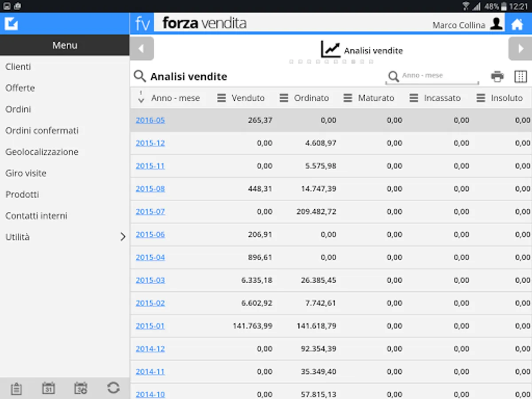The image size is (532, 399).
Task: Select the 265,37 Venduto cell
Action: click(260, 120)
